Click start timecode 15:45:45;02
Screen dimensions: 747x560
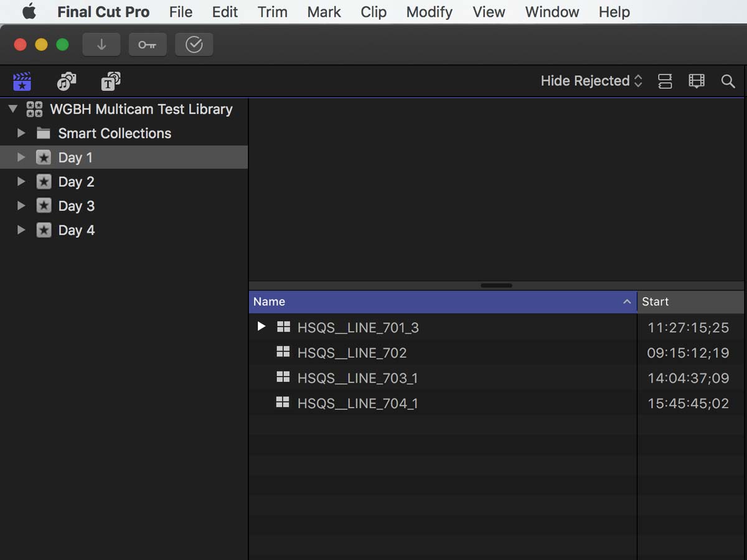(x=688, y=404)
